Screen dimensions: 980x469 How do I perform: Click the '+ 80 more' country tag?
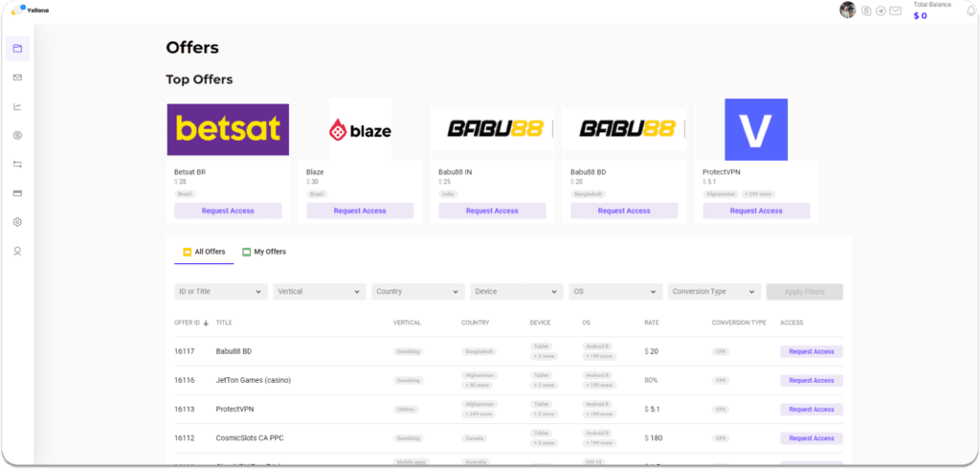477,385
